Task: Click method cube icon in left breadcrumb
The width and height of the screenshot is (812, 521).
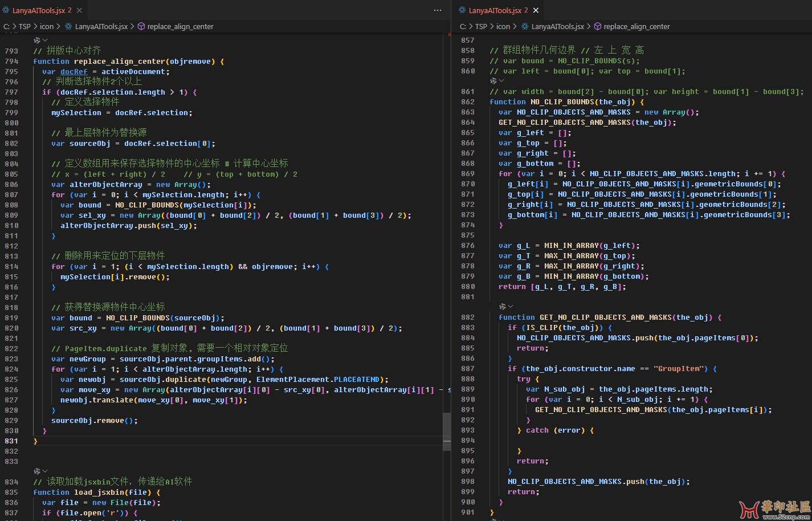Action: pos(141,26)
